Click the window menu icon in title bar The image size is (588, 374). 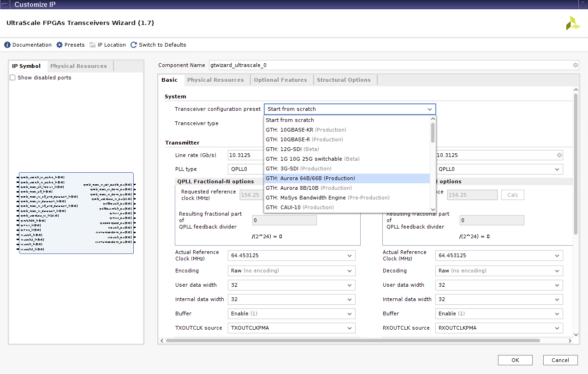tap(5, 4)
